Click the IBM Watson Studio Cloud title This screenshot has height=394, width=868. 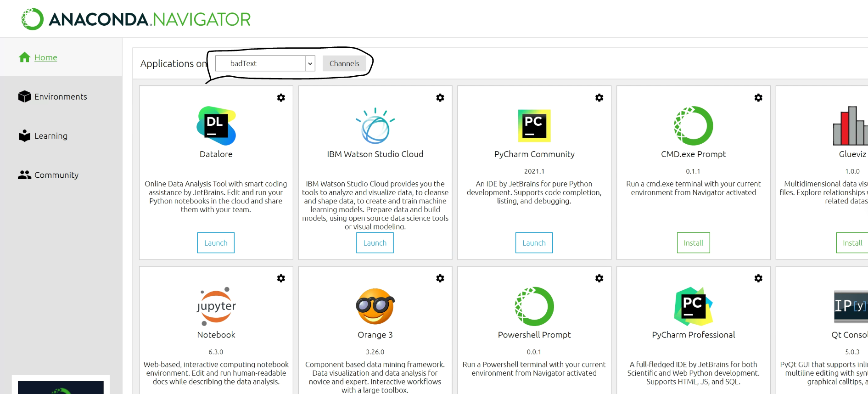375,154
